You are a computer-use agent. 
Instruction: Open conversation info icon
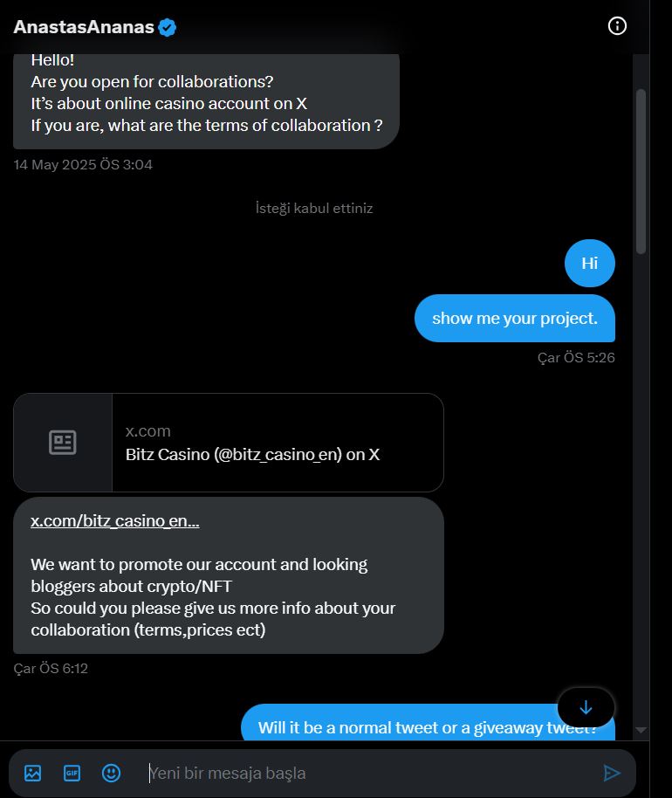coord(617,26)
